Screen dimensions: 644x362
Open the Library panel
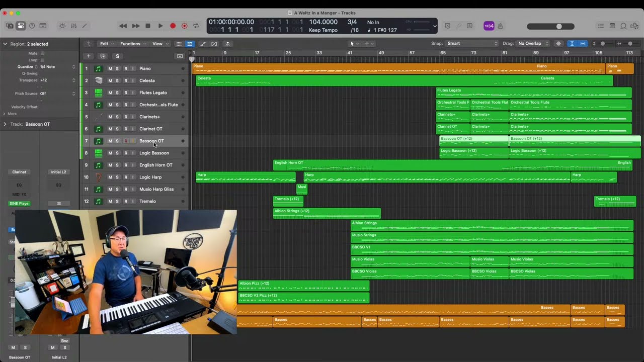[10, 26]
